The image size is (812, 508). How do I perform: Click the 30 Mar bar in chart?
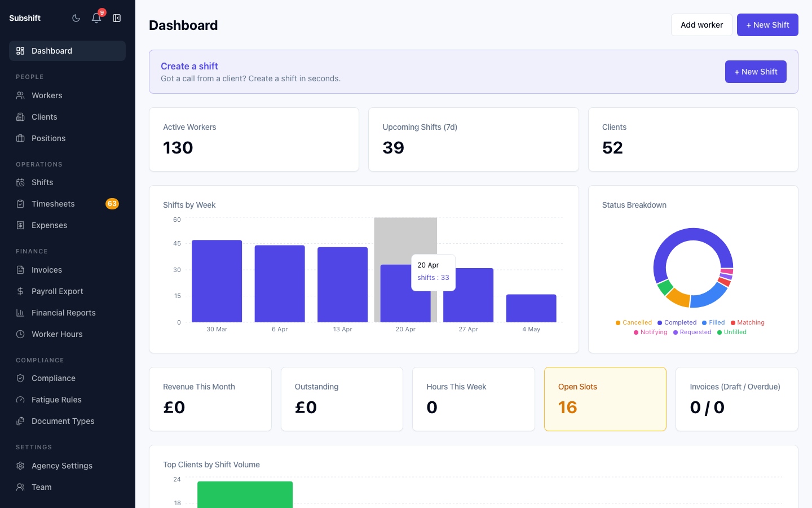tap(217, 281)
